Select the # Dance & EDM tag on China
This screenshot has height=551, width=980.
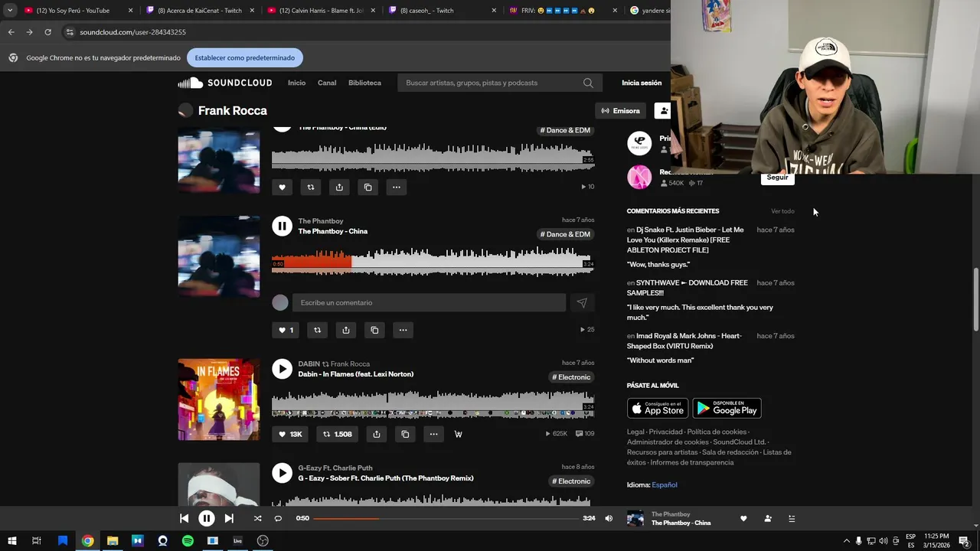click(565, 234)
